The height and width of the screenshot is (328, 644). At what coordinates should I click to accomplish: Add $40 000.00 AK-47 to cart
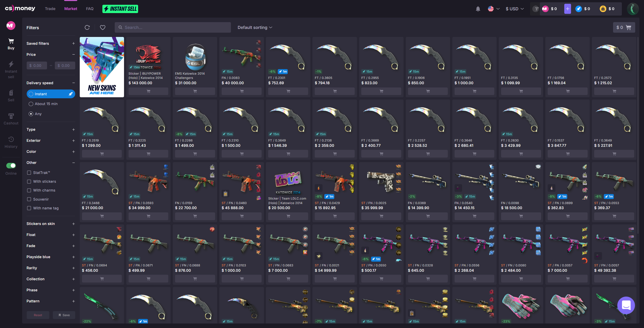(242, 91)
